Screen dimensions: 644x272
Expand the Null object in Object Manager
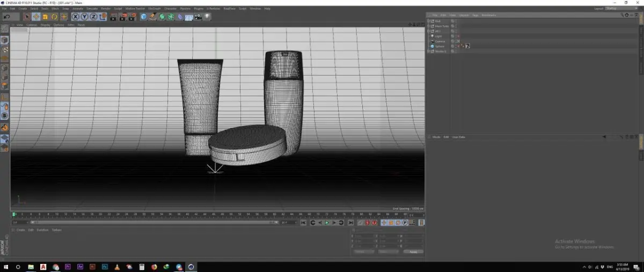tap(429, 21)
